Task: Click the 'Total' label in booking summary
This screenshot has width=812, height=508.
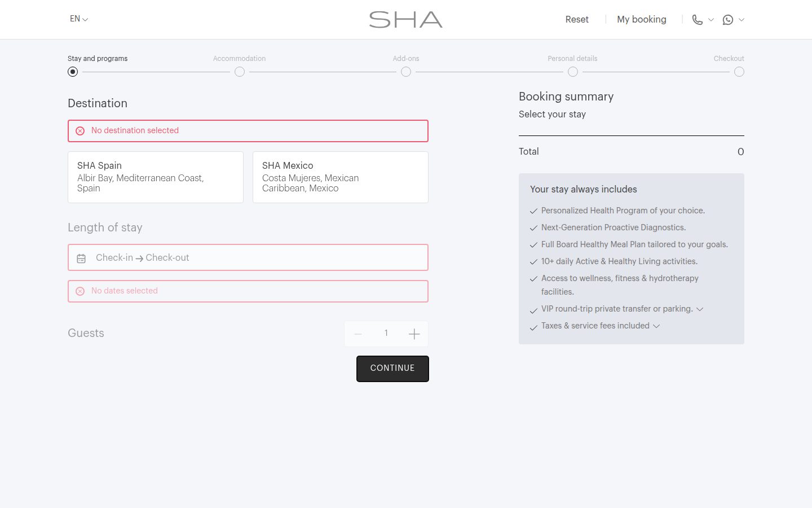Action: pyautogui.click(x=529, y=151)
